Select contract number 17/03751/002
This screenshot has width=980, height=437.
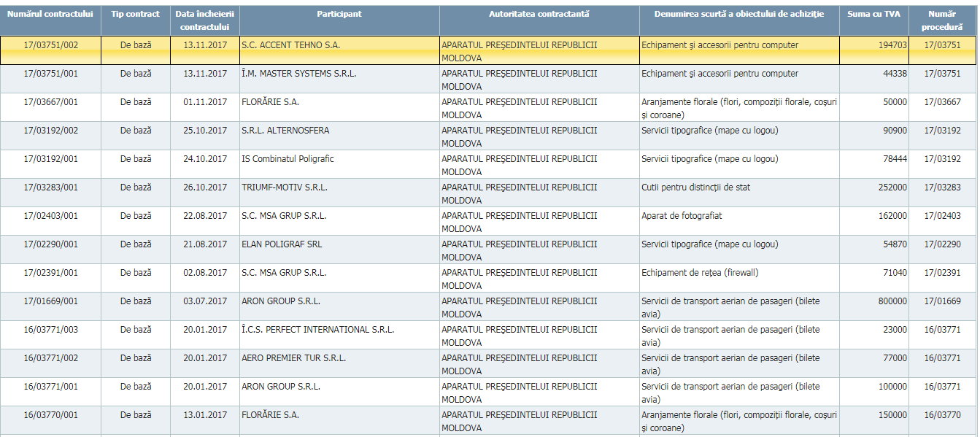(50, 45)
